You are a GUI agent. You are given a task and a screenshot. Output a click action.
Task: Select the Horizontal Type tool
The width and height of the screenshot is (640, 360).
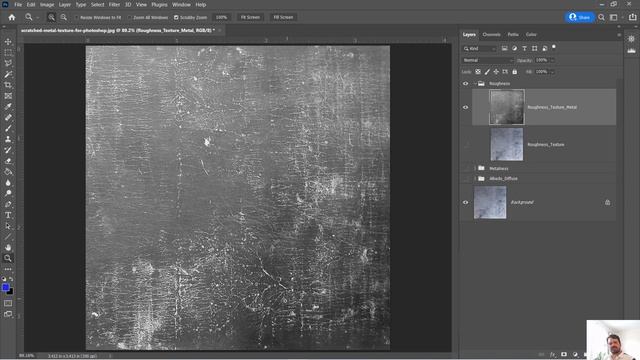pyautogui.click(x=8, y=215)
